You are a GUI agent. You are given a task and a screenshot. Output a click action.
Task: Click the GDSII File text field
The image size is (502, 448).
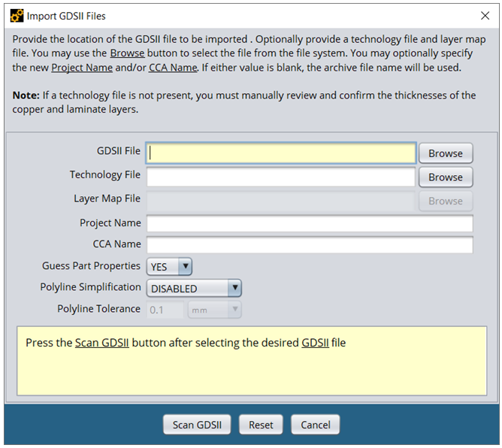click(281, 153)
